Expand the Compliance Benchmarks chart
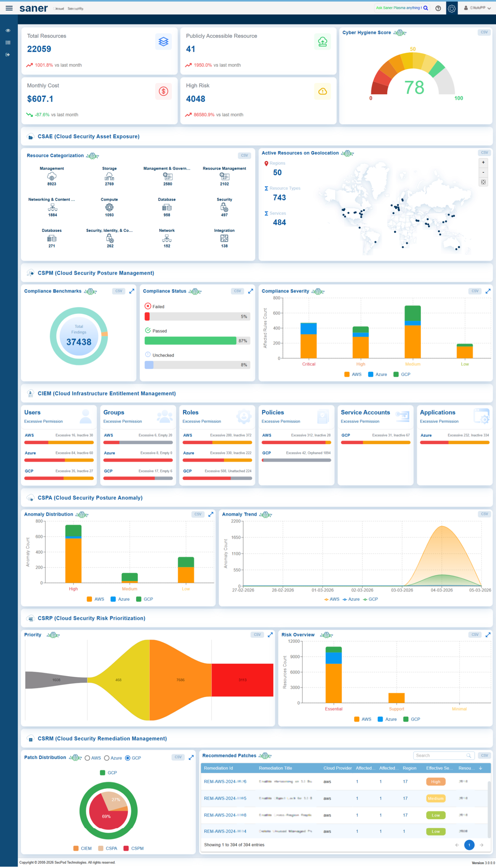 [132, 291]
